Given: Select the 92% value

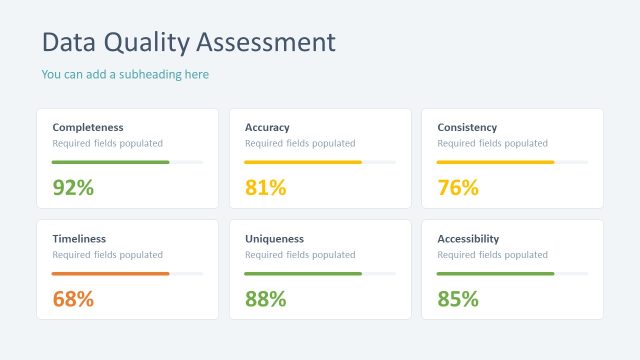Looking at the screenshot, I should pos(73,187).
